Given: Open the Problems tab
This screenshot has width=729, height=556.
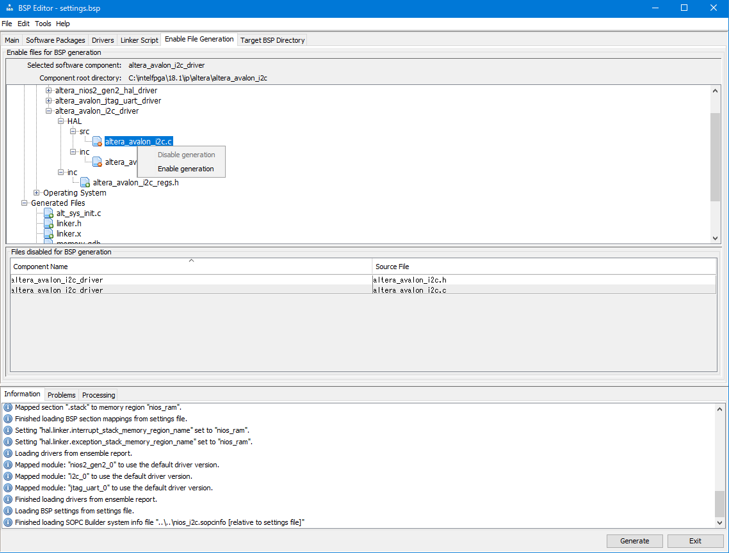Looking at the screenshot, I should click(x=61, y=395).
